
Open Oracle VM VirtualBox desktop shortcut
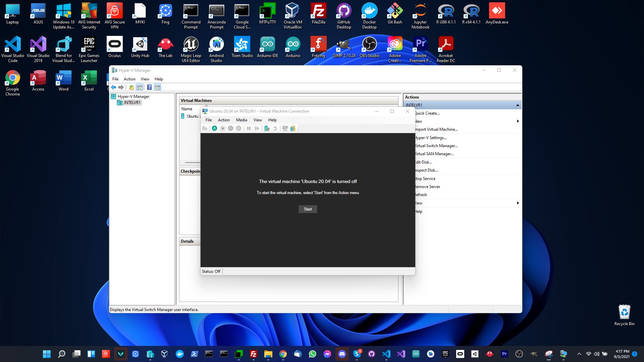pos(293,16)
